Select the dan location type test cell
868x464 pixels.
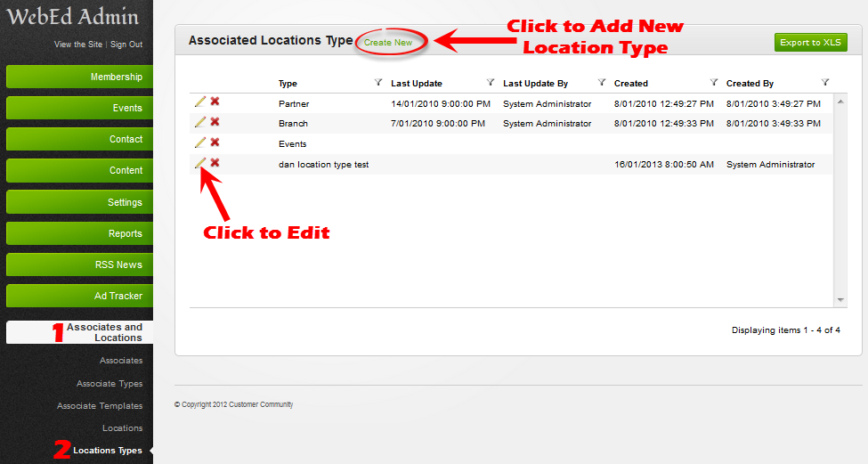click(x=323, y=165)
